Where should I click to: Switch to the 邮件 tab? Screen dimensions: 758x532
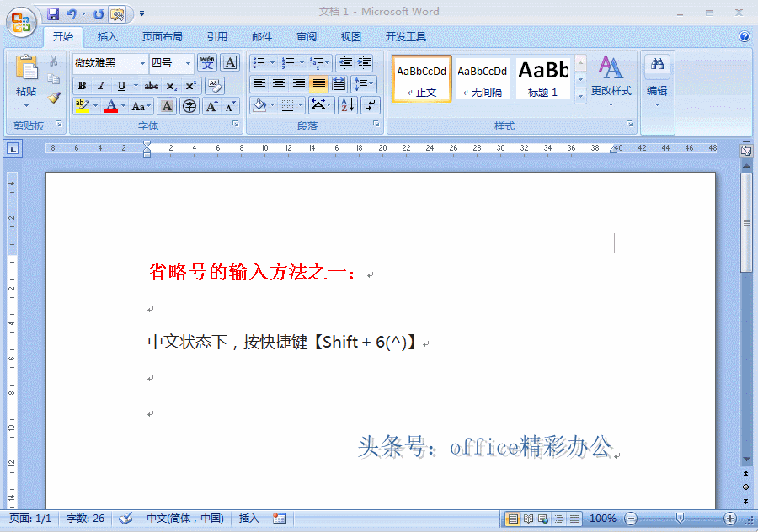click(262, 37)
